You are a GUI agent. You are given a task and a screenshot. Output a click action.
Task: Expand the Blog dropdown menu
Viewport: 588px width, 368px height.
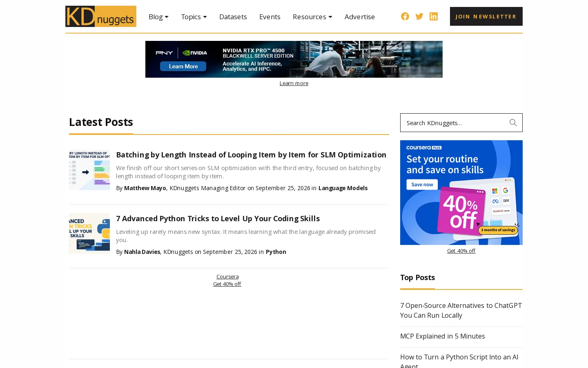158,17
